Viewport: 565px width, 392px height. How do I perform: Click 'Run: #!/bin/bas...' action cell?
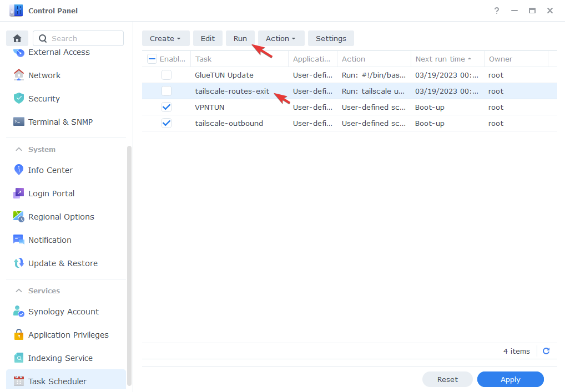[374, 75]
